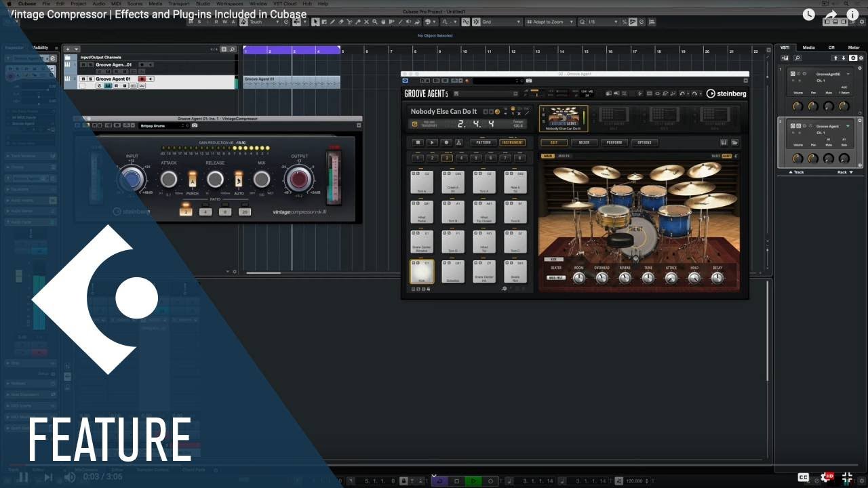Click VSTi show previous instrument up arrow
This screenshot has width=868, height=488.
[835, 58]
